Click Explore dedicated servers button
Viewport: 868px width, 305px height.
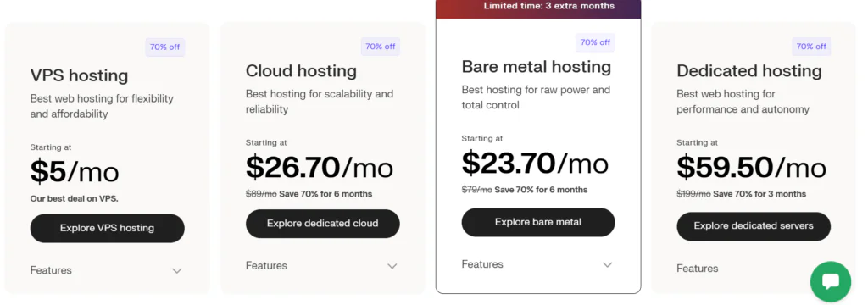754,226
